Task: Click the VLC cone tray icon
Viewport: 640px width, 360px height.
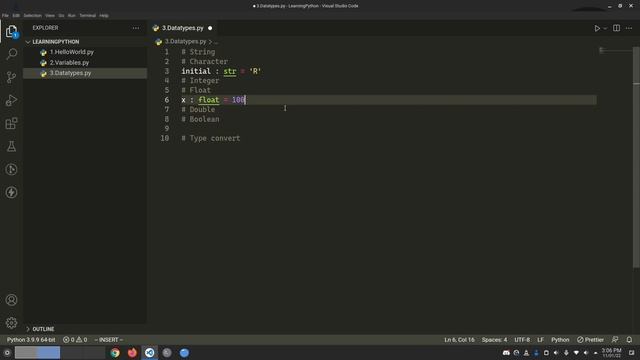Action: [526, 353]
